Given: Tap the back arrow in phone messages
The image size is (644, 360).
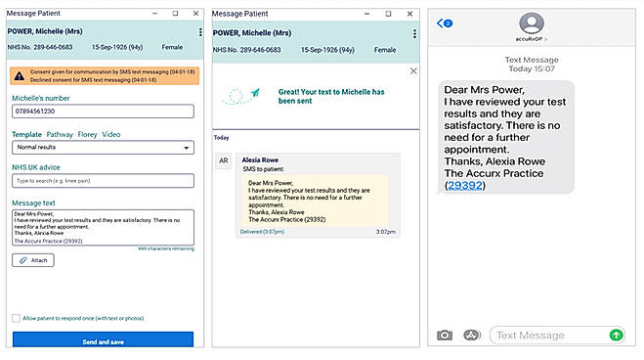Looking at the screenshot, I should [444, 23].
